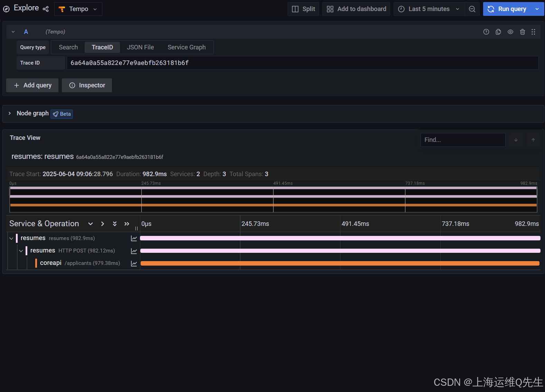The width and height of the screenshot is (545, 392).
Task: Click the trace title resumes: resumes
Action: (43, 156)
